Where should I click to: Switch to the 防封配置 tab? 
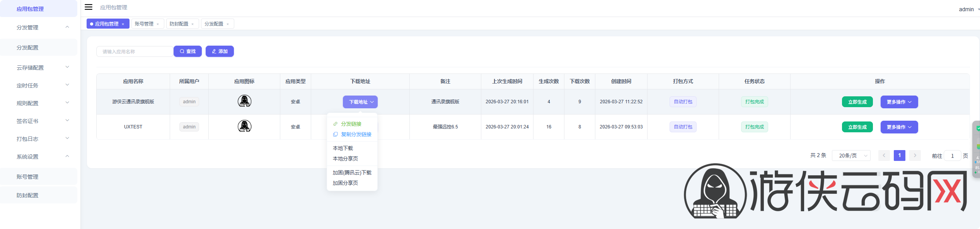coord(179,24)
